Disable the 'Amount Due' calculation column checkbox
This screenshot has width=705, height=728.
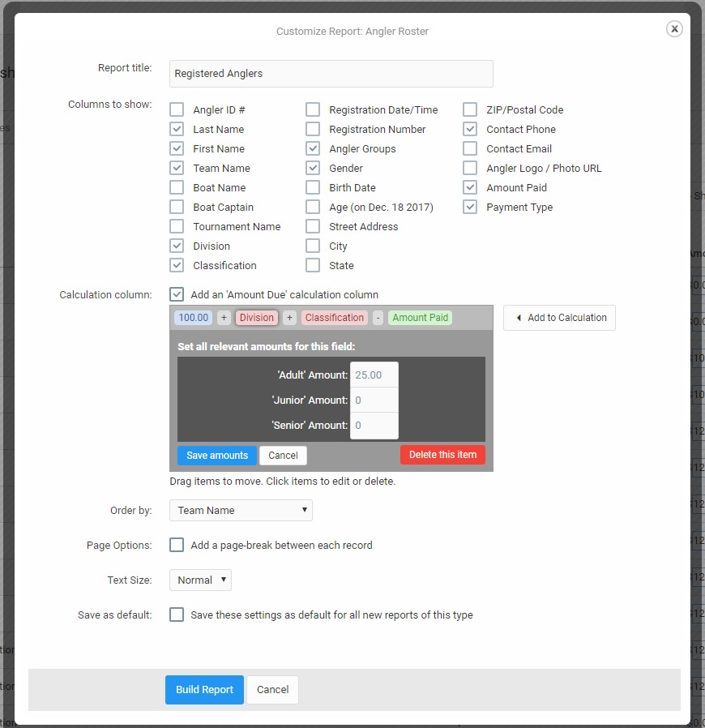(177, 294)
